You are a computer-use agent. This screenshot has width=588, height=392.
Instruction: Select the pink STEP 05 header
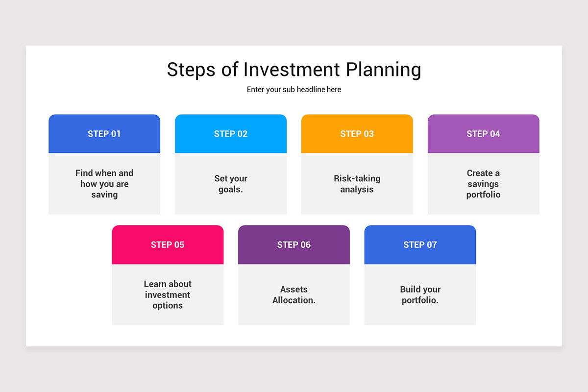point(168,245)
